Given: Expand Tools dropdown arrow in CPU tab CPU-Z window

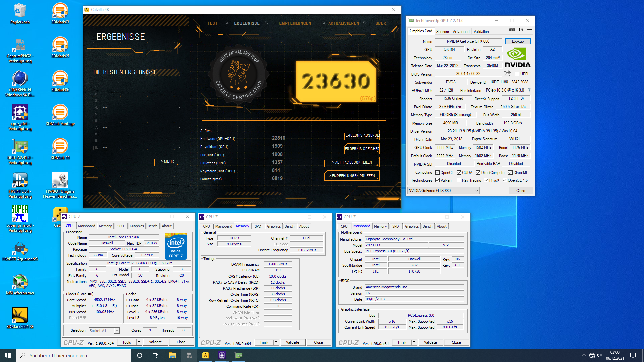Looking at the screenshot, I should (x=139, y=342).
